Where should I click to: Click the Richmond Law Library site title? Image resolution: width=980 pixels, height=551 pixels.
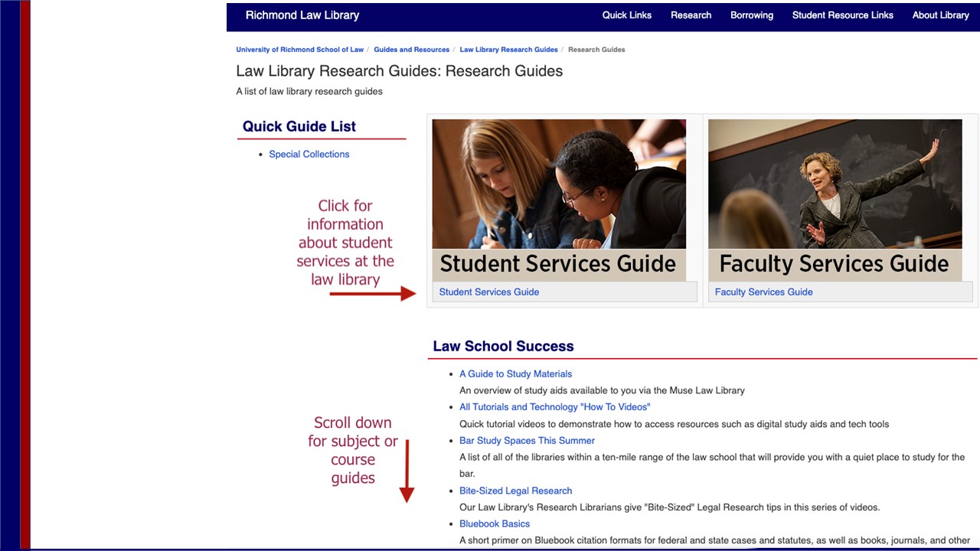[302, 15]
